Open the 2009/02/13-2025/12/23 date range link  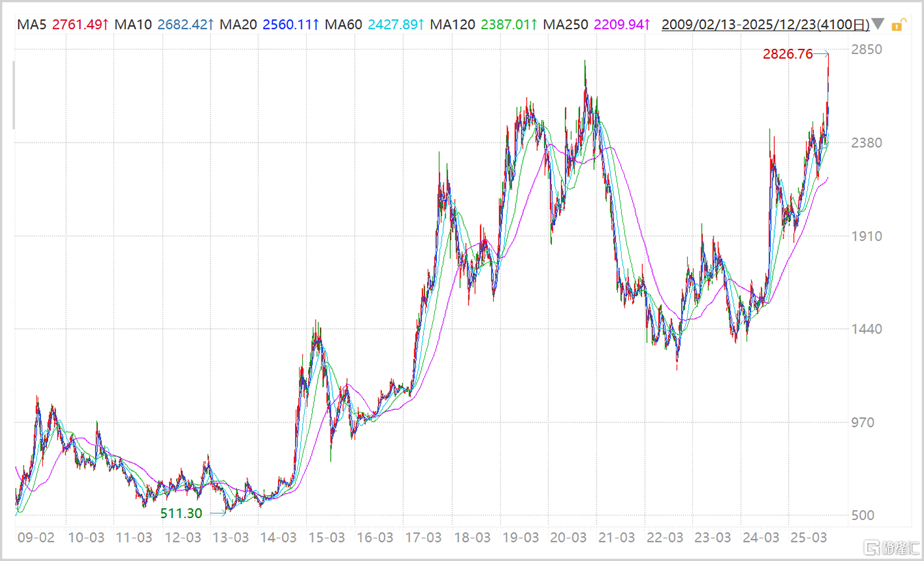[x=765, y=25]
